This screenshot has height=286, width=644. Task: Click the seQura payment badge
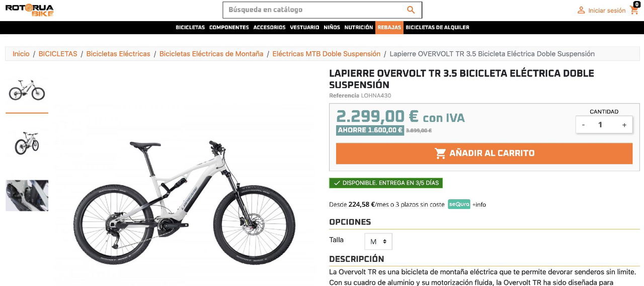tap(459, 204)
